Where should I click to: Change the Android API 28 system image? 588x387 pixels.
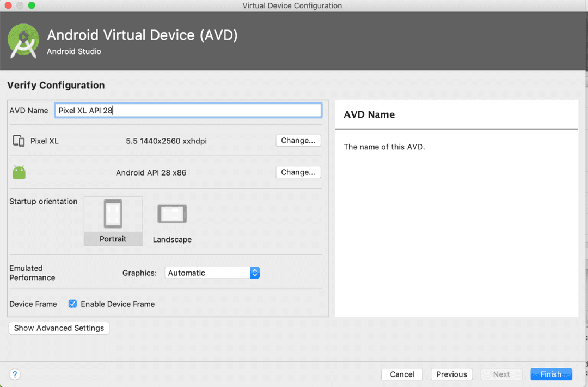(298, 172)
